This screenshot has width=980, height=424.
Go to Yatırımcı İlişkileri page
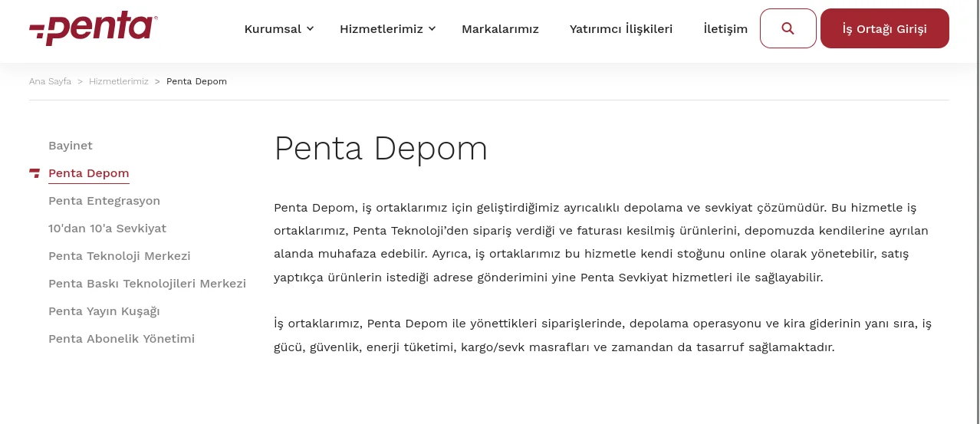click(x=621, y=29)
